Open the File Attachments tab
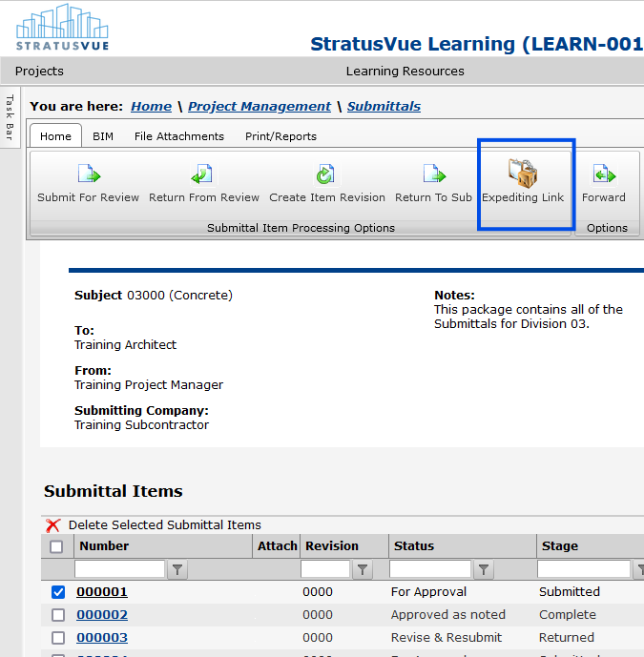Image resolution: width=644 pixels, height=657 pixels. 179,136
